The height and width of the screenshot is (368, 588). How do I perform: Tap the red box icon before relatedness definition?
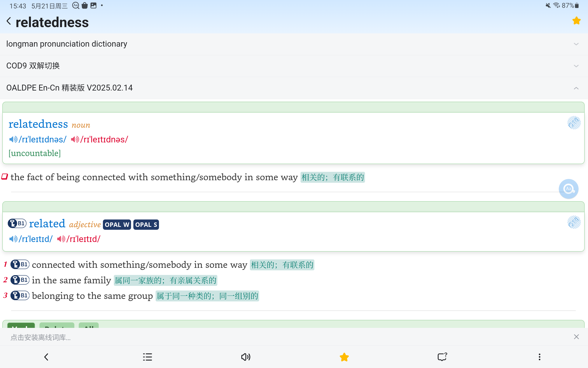pos(5,176)
